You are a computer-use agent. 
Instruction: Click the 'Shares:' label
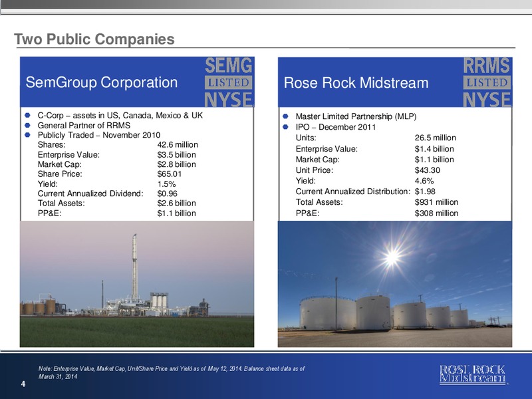coord(52,144)
